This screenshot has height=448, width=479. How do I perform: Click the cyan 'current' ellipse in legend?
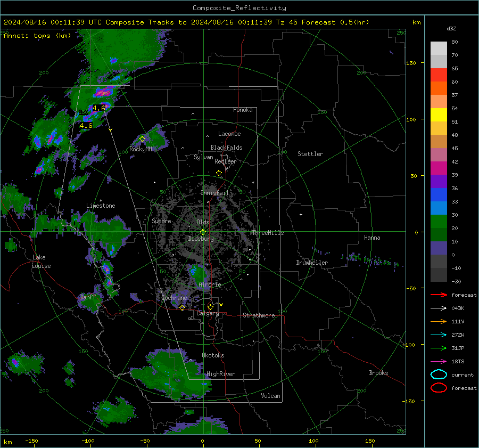[439, 374]
